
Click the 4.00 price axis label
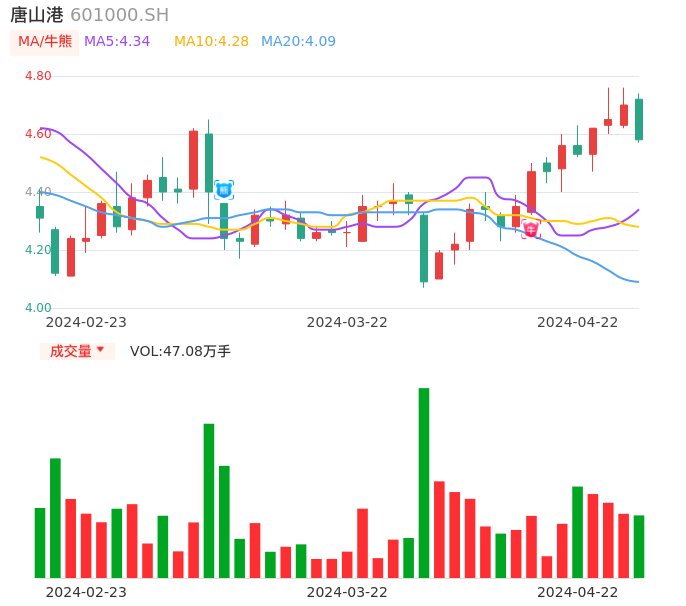point(38,308)
